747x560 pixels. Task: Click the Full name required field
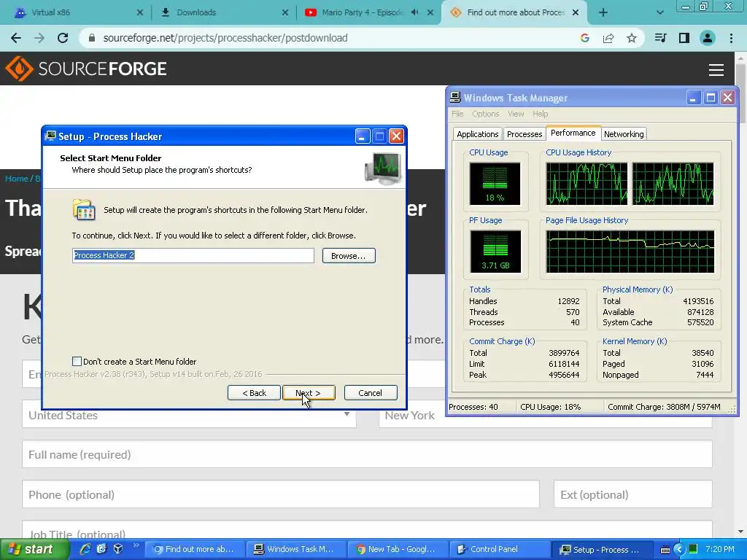coord(367,454)
